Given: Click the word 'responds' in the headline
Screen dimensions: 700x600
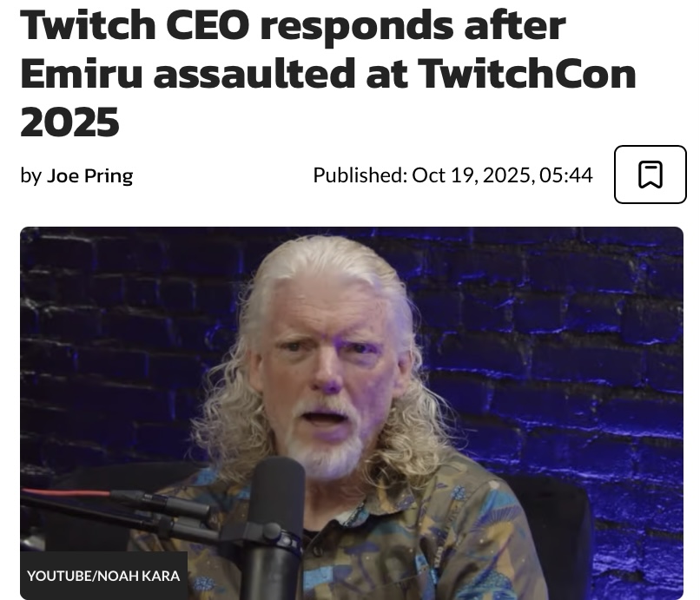Looking at the screenshot, I should [357, 27].
